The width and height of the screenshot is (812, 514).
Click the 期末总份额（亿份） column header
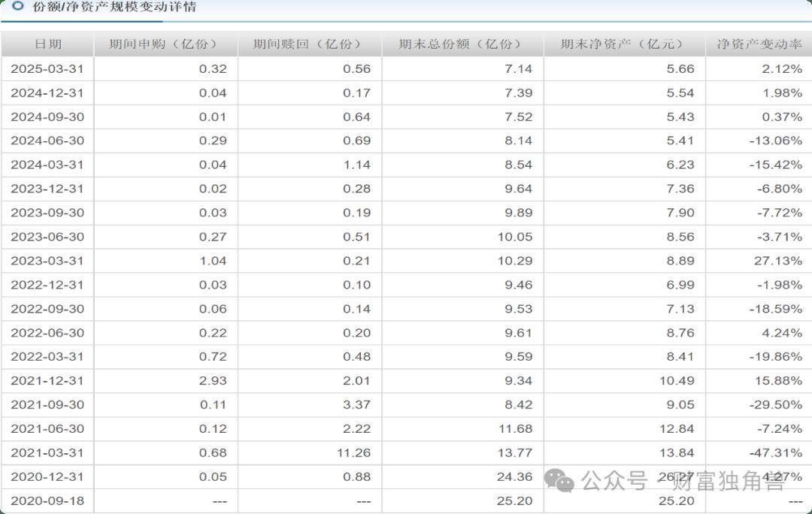tap(462, 44)
